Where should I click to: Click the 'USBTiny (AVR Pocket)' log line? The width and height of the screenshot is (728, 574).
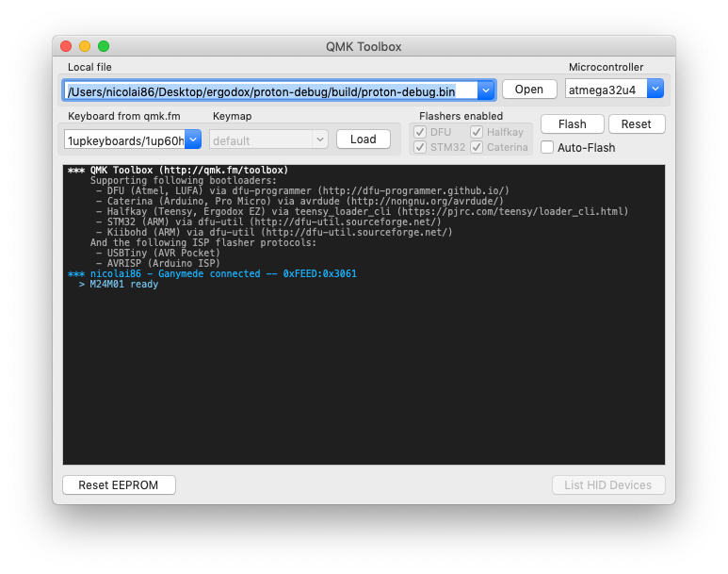click(x=158, y=253)
